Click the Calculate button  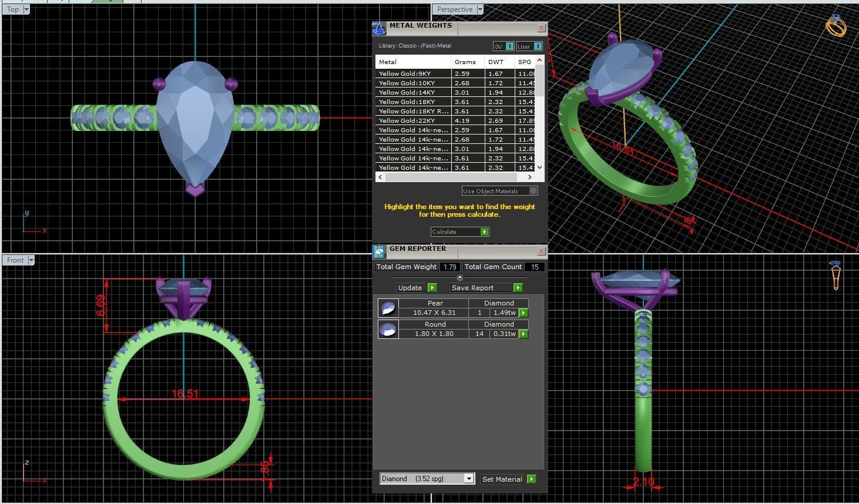pyautogui.click(x=460, y=232)
